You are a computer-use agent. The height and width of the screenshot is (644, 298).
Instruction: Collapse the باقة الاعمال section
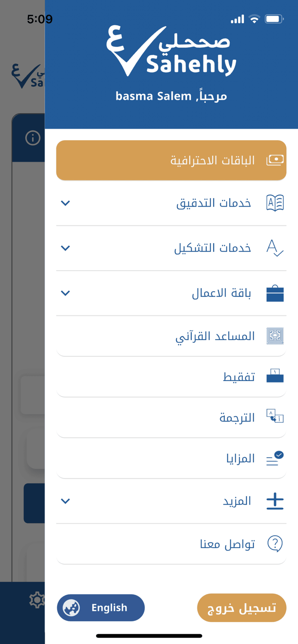65,293
